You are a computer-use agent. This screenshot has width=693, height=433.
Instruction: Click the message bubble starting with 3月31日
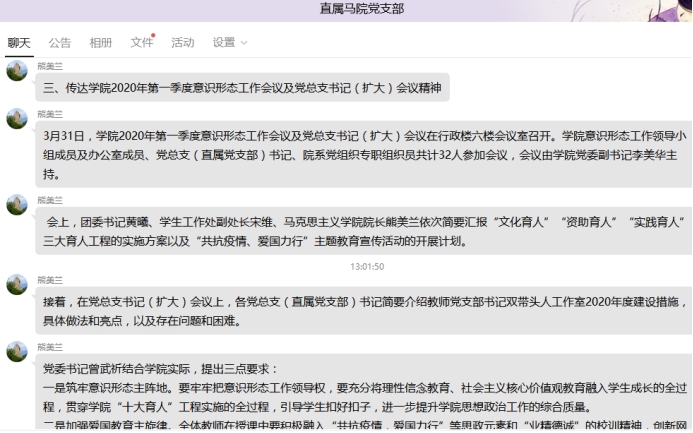click(360, 155)
